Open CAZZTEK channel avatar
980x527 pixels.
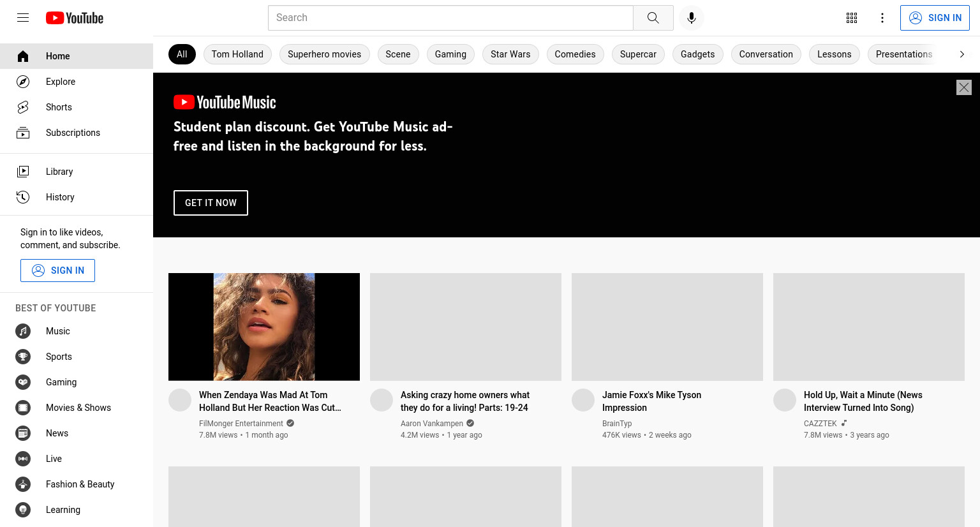pyautogui.click(x=785, y=400)
